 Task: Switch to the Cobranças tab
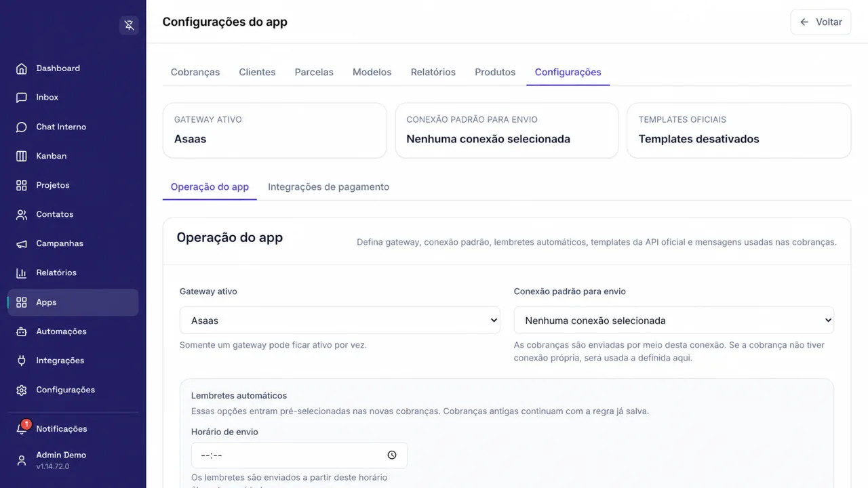click(x=195, y=72)
